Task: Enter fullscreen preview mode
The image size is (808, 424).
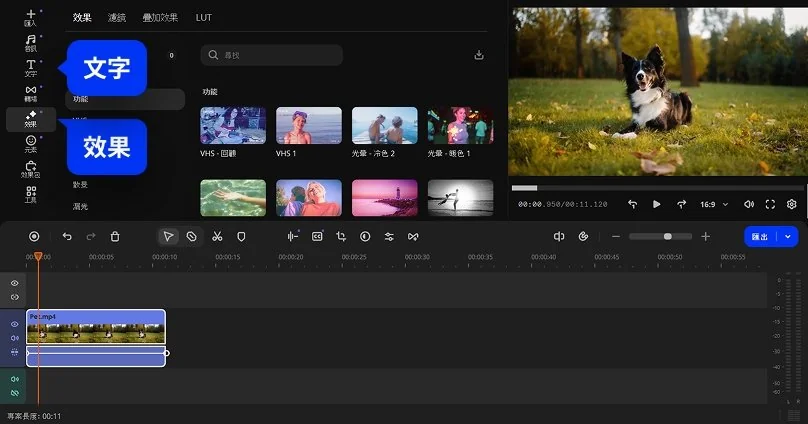Action: point(770,204)
